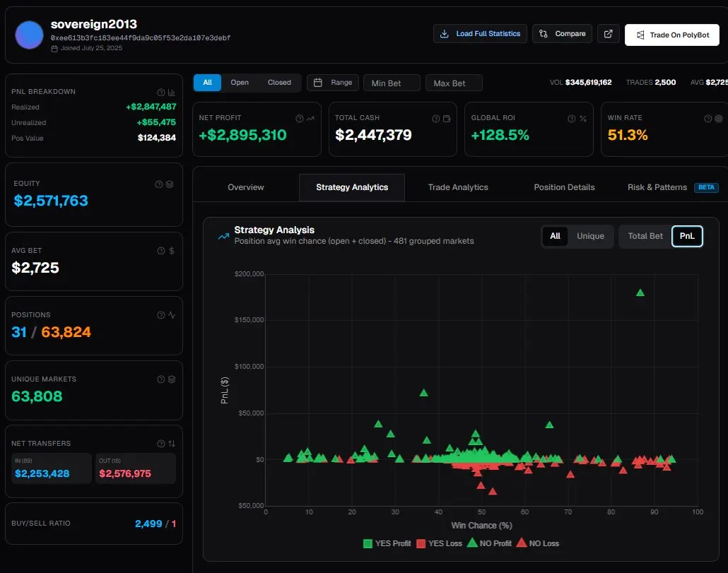This screenshot has height=573, width=728.
Task: Click the wallet icon on Total Cash card
Action: 447,119
